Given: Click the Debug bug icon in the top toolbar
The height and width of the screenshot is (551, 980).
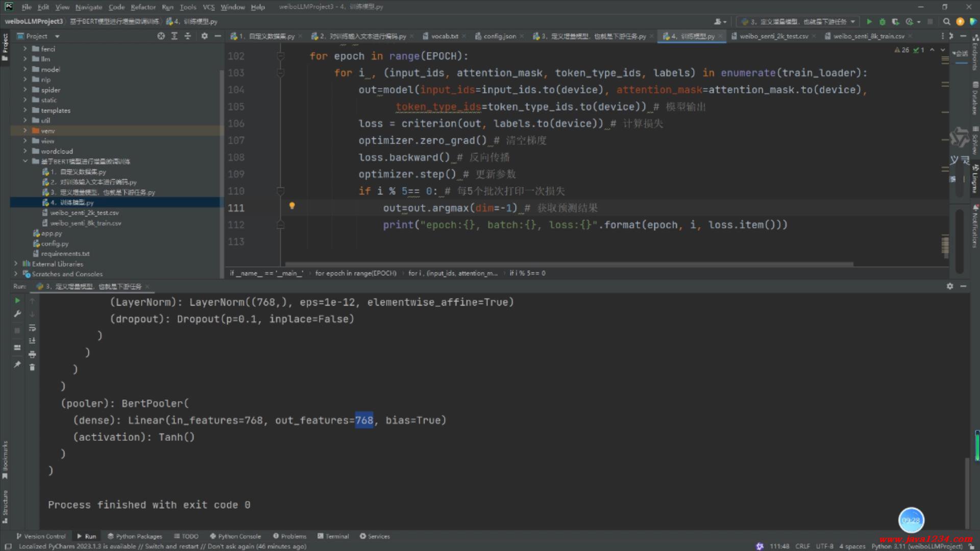Looking at the screenshot, I should 882,21.
